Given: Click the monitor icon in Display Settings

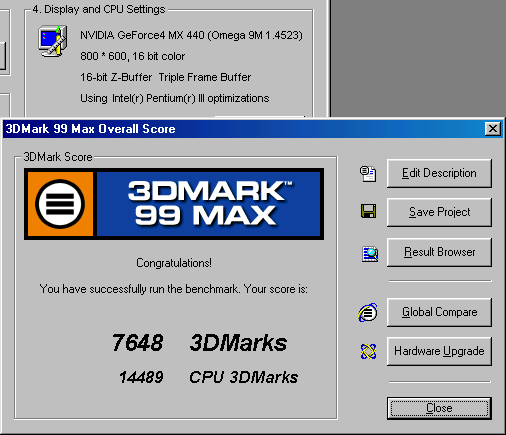Looking at the screenshot, I should (53, 41).
